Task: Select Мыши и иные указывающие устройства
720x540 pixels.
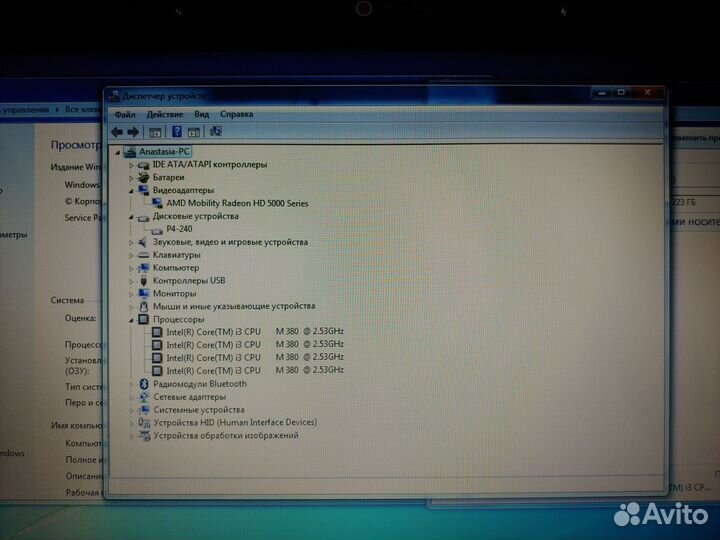Action: tap(234, 306)
